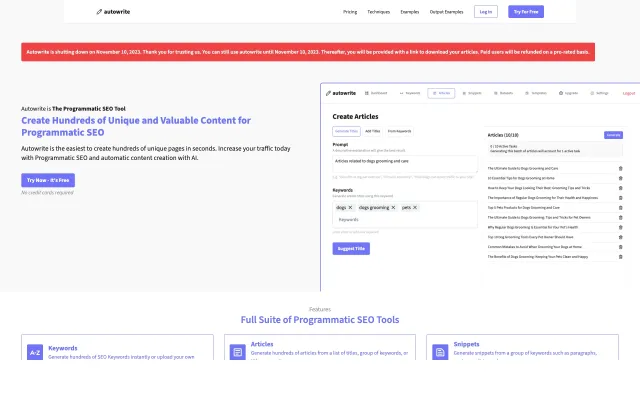Open Pricing in the top navigation
Screen dimensions: 640x400
[350, 12]
